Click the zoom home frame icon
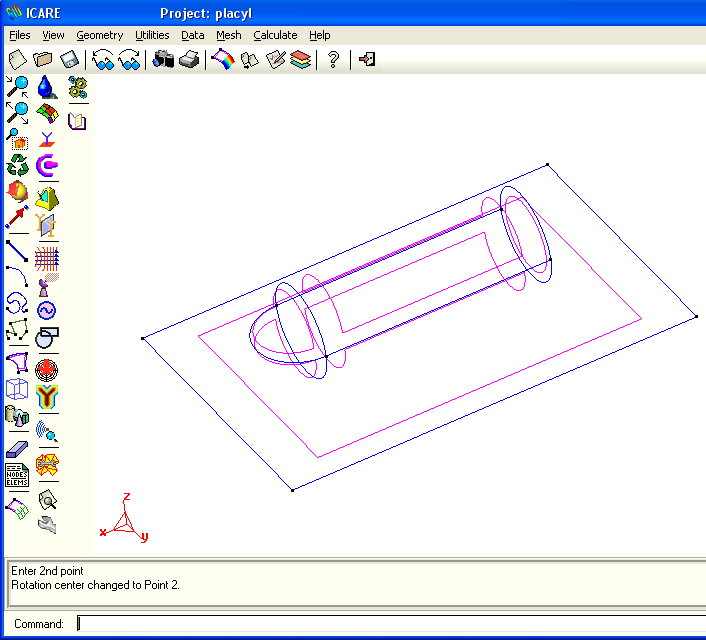 (18, 139)
